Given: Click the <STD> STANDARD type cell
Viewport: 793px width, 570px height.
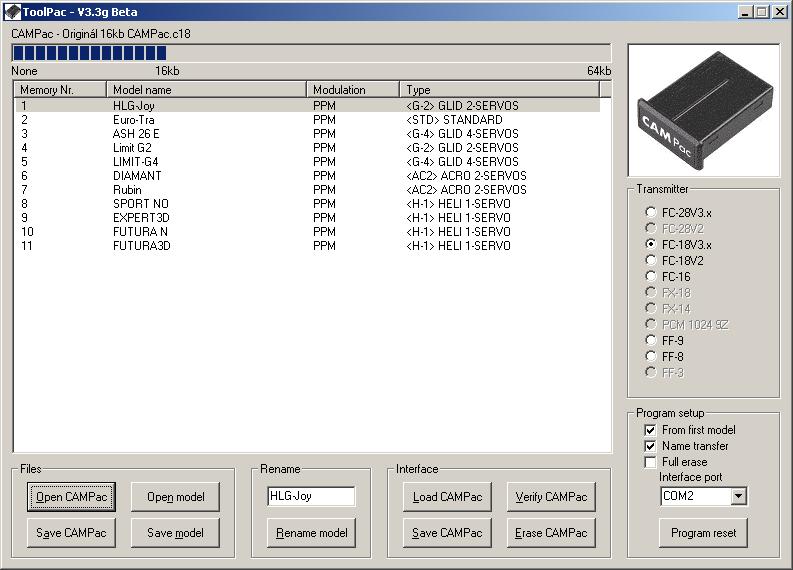Looking at the screenshot, I should [454, 119].
